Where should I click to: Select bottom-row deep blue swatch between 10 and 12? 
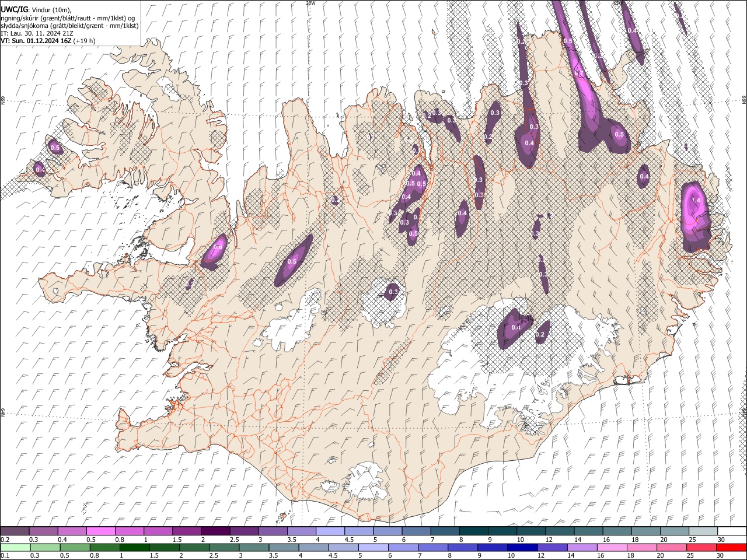pyautogui.click(x=522, y=547)
